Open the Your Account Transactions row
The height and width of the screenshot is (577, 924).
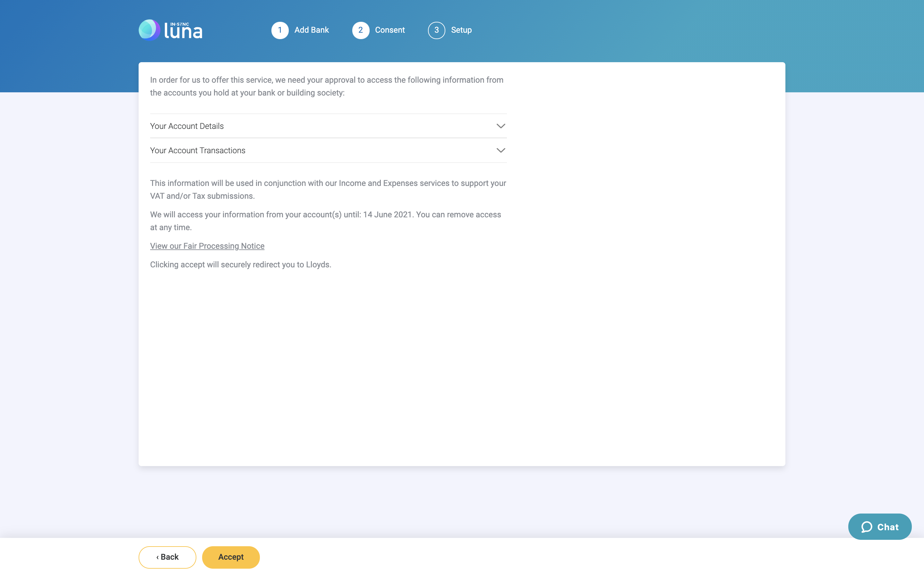[197, 150]
